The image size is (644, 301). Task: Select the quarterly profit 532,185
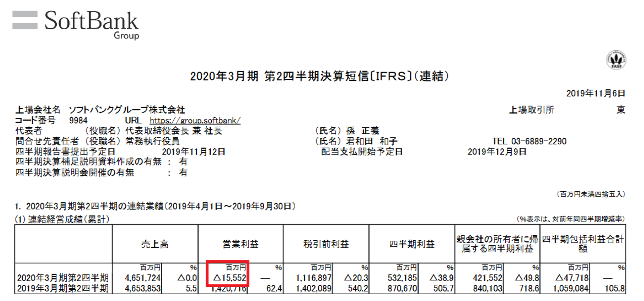point(402,278)
